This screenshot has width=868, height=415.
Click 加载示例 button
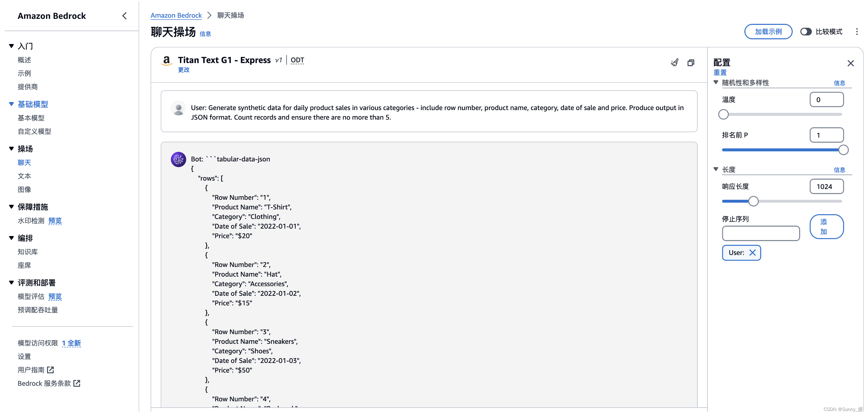pos(768,32)
